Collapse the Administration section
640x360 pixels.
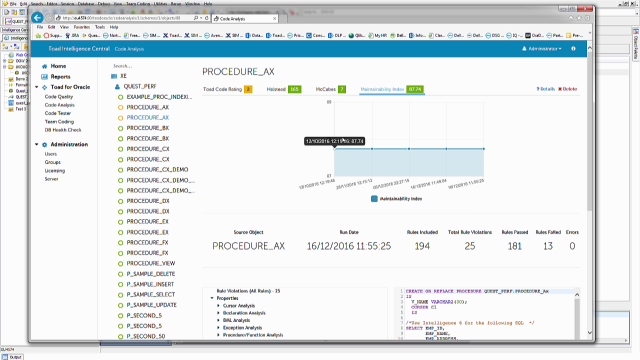37,144
